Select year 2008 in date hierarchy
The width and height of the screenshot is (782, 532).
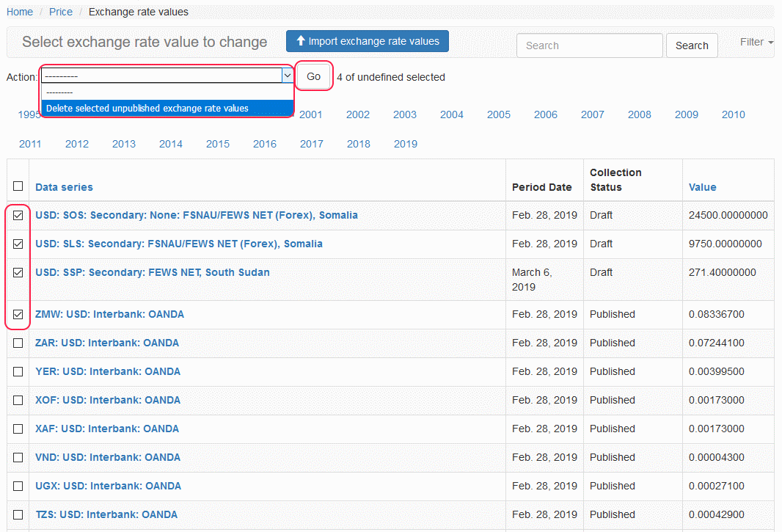(639, 114)
